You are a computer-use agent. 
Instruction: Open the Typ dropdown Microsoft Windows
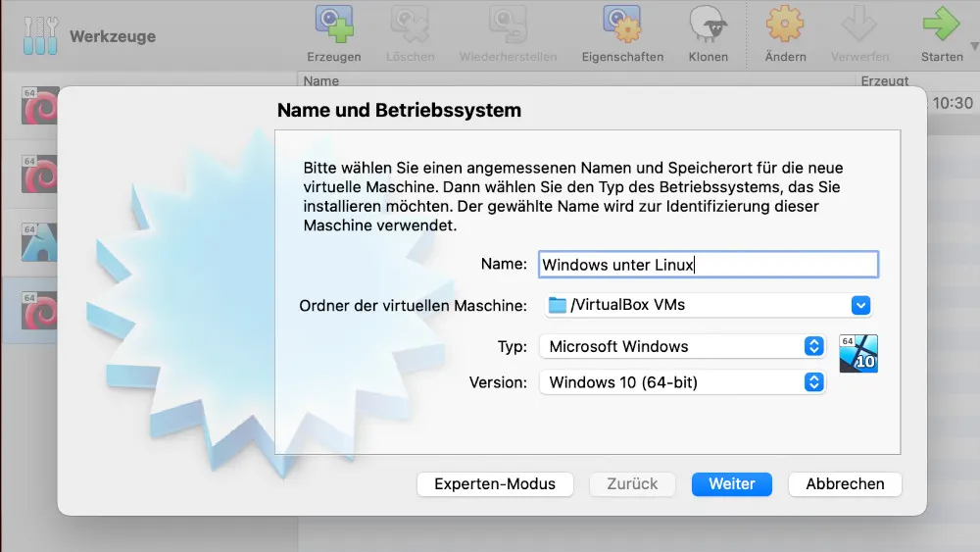click(x=682, y=346)
